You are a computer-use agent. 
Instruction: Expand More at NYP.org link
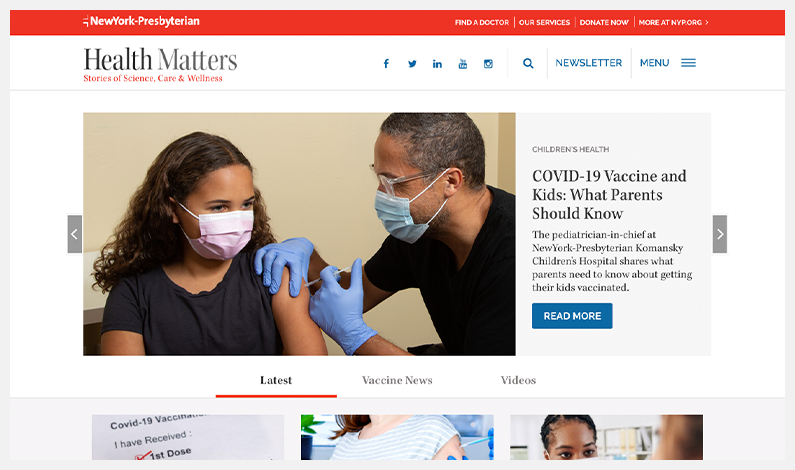click(673, 22)
